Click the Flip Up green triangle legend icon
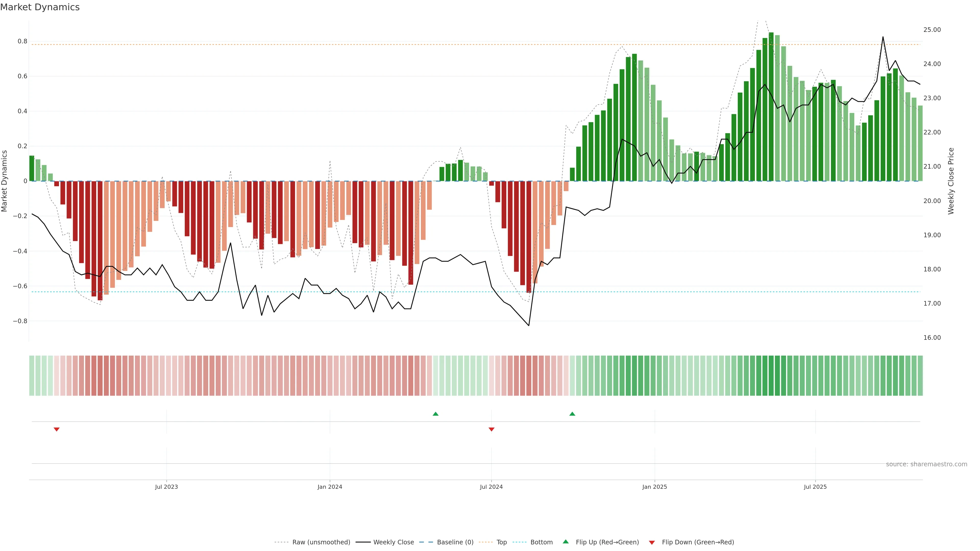The height and width of the screenshot is (551, 980). 565,542
